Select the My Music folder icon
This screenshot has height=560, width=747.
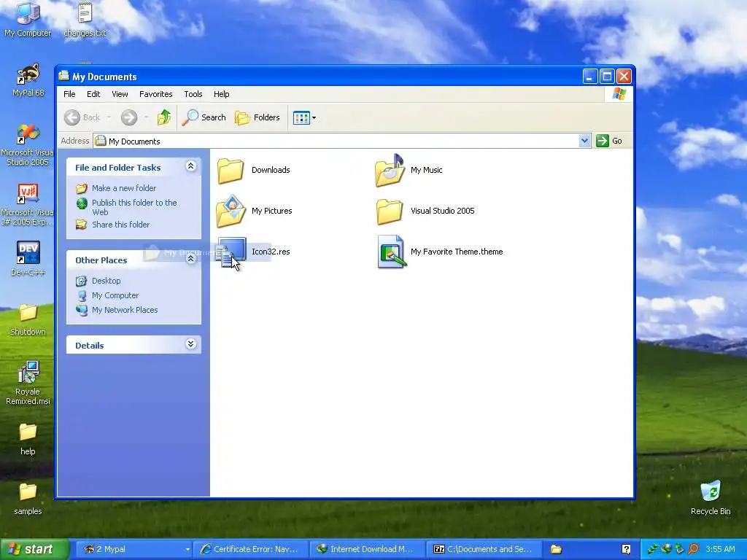tap(390, 170)
